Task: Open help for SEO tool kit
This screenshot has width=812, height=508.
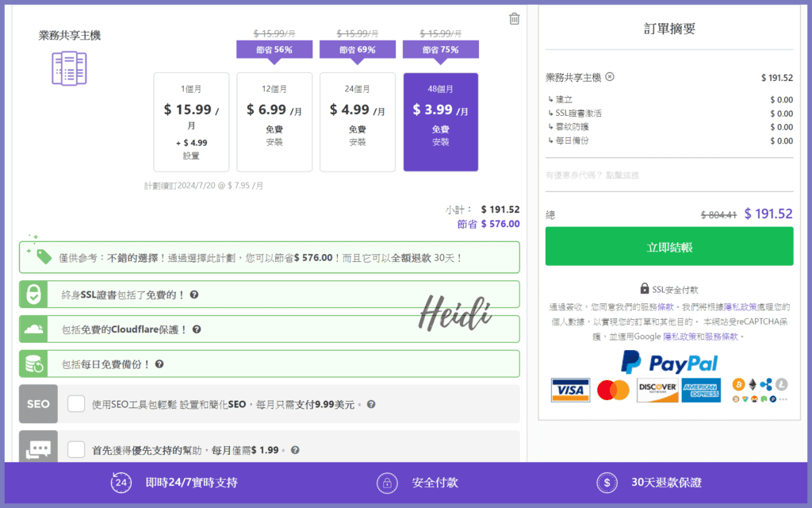Action: point(371,404)
